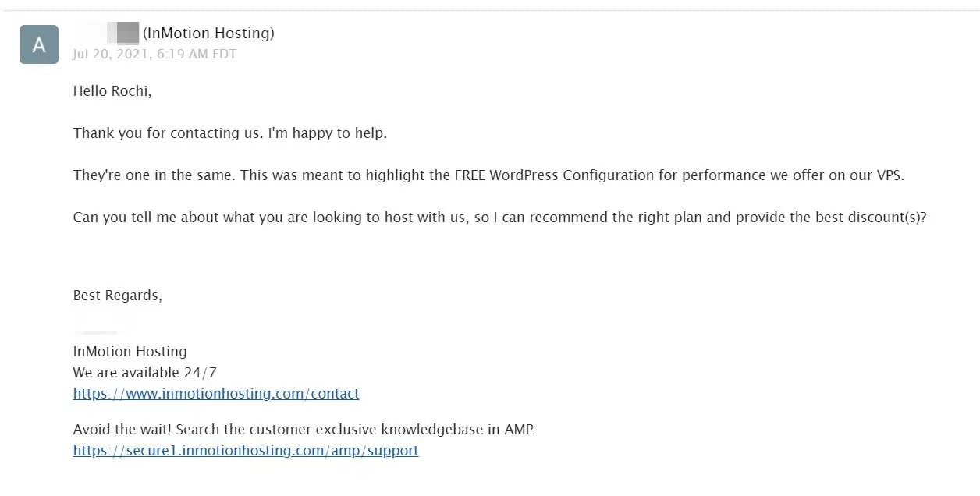Image resolution: width=980 pixels, height=496 pixels.
Task: Open the inmotionhosting.com/contact link
Action: (x=216, y=394)
